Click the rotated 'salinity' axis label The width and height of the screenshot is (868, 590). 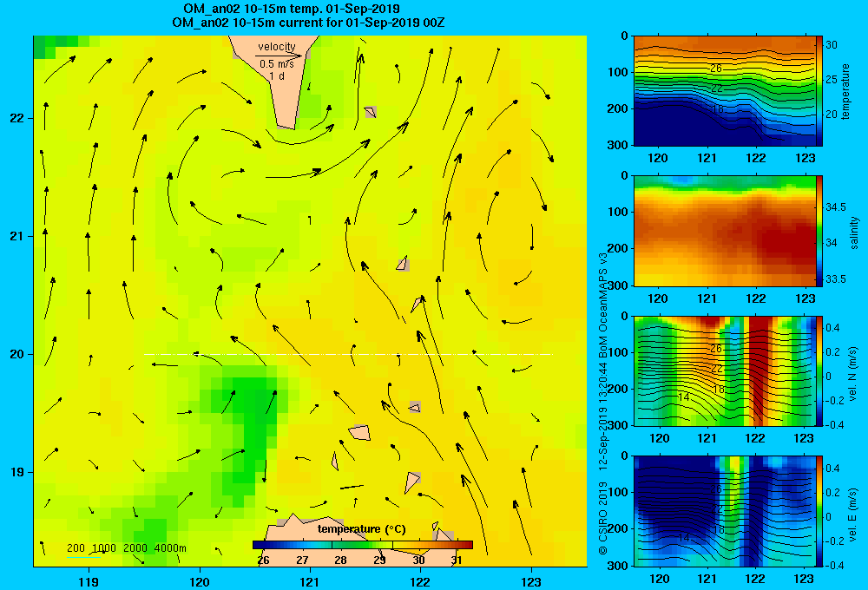854,233
